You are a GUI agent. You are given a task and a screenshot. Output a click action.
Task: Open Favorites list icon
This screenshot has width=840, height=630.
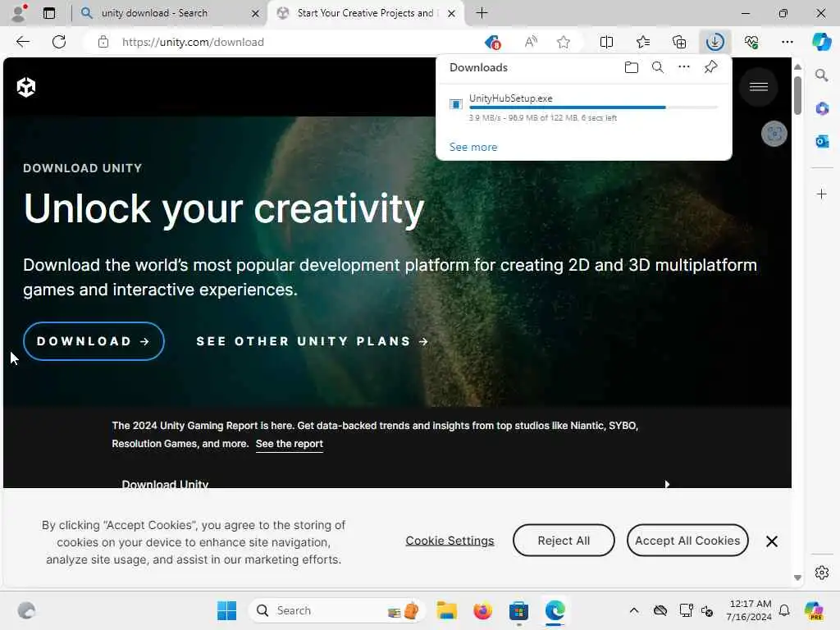(643, 42)
